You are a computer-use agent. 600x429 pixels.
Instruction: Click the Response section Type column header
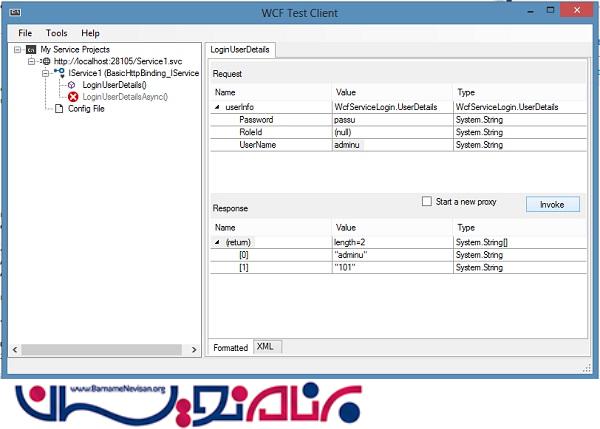(520, 228)
